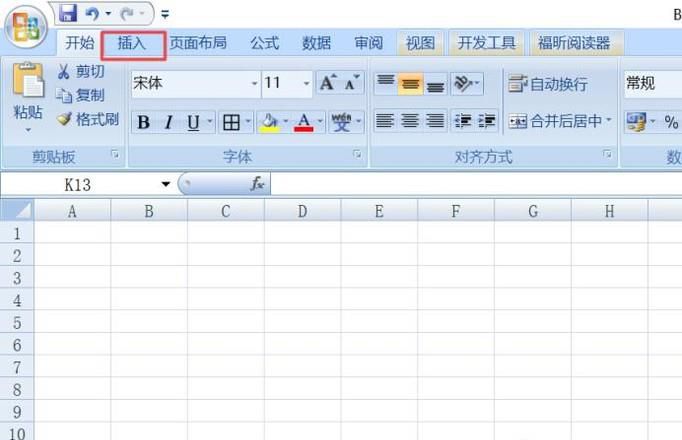Click the Select All corner button
Viewport: 682px width, 440px height.
(x=17, y=211)
